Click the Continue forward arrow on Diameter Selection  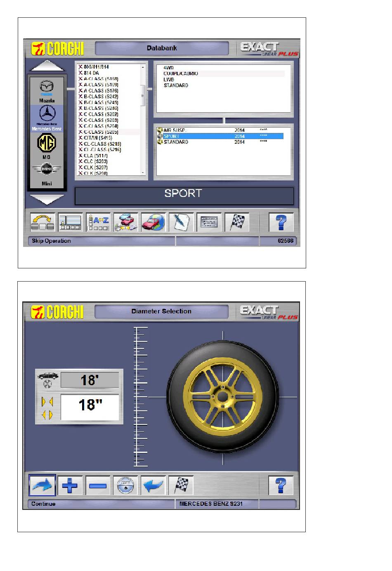[x=43, y=485]
